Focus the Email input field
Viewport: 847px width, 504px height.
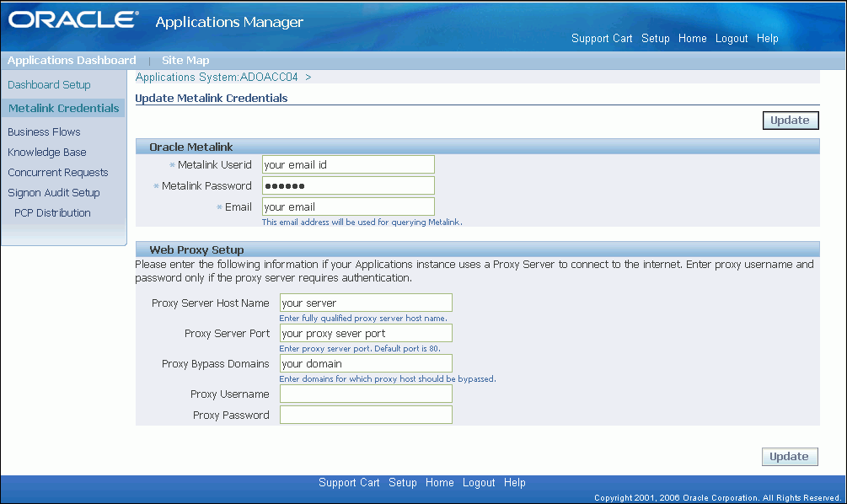tap(348, 206)
